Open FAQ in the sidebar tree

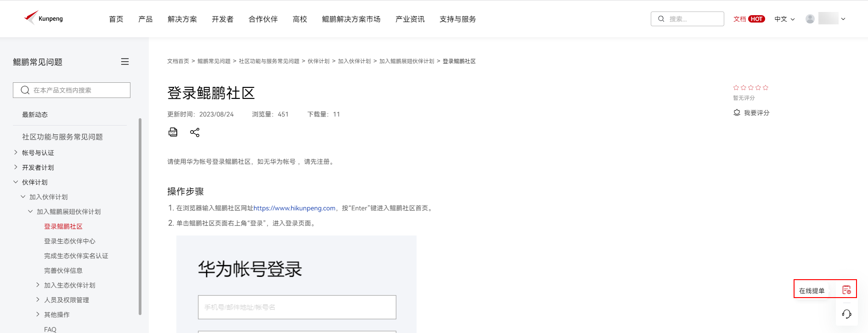click(50, 329)
